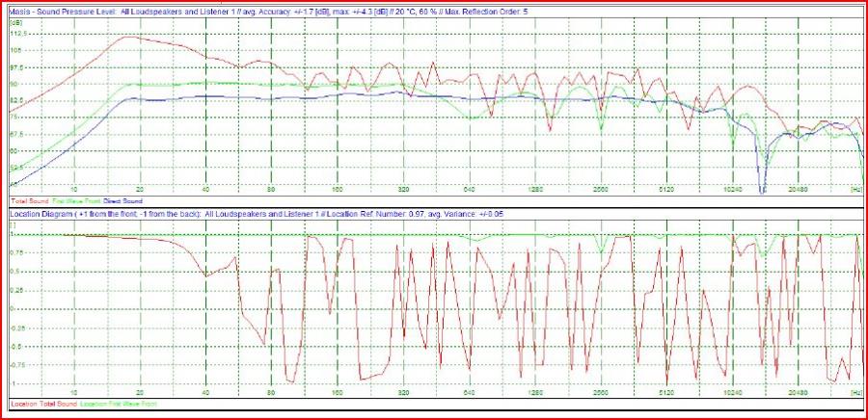Click the 52.5 value on dB axis

pyautogui.click(x=16, y=167)
